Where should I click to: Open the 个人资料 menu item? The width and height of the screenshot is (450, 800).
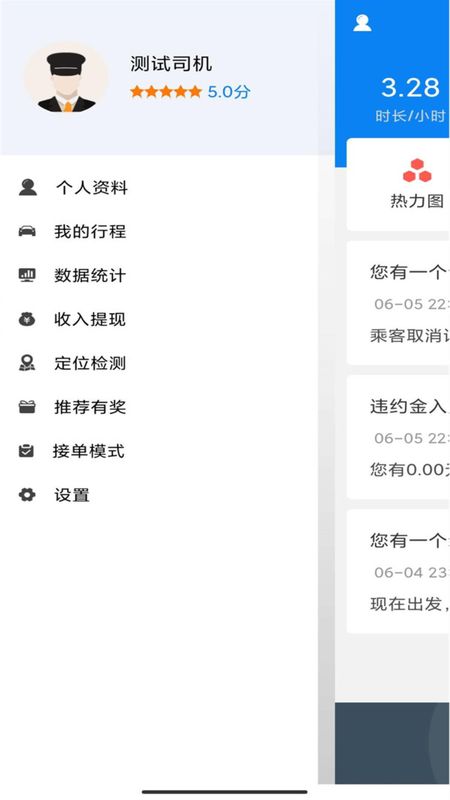(158, 188)
